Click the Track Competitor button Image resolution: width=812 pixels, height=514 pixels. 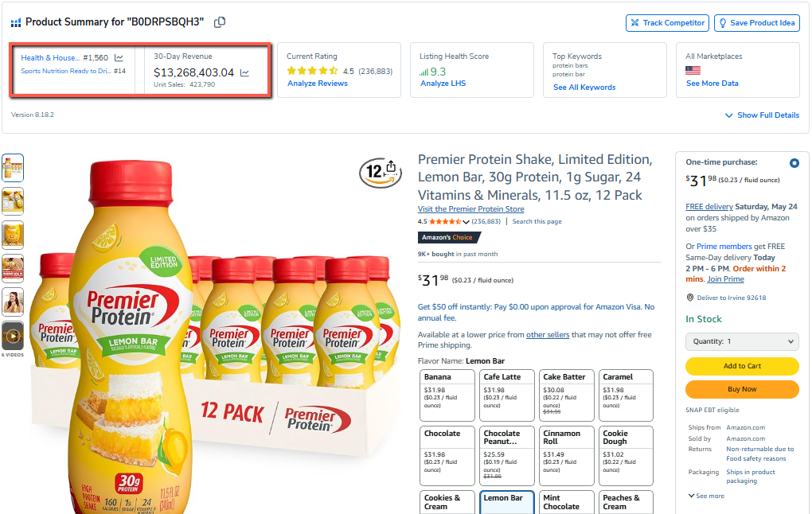(x=668, y=23)
